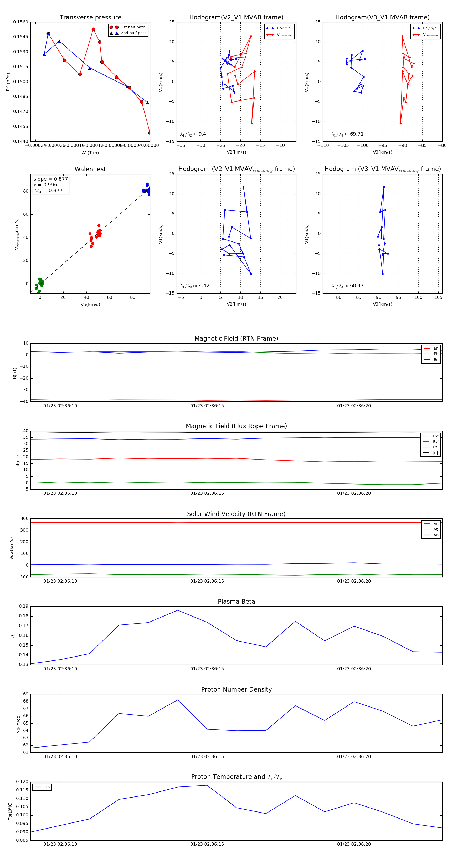Click the "Solar Wind Velocity (RTN Frame)" title
Viewport: 473px width, 868px height.
click(x=236, y=514)
